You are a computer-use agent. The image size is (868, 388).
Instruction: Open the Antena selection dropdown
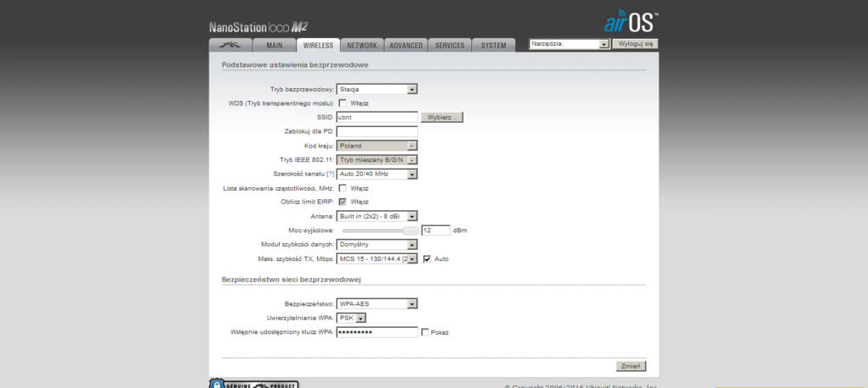[377, 216]
